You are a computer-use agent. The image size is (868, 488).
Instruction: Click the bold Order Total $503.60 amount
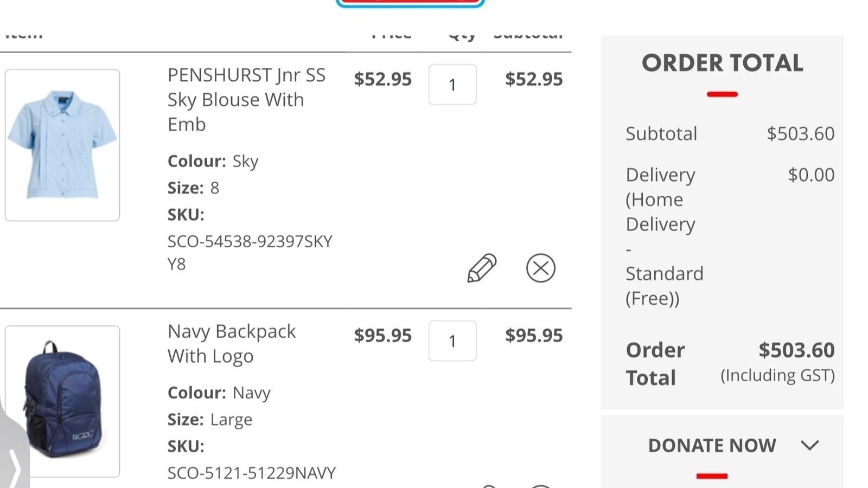coord(796,350)
